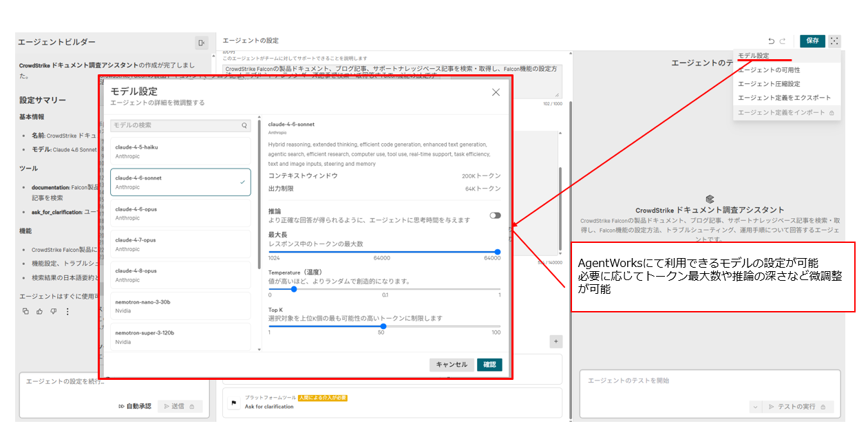Click the flag icon for Ask for clarification

(x=233, y=403)
